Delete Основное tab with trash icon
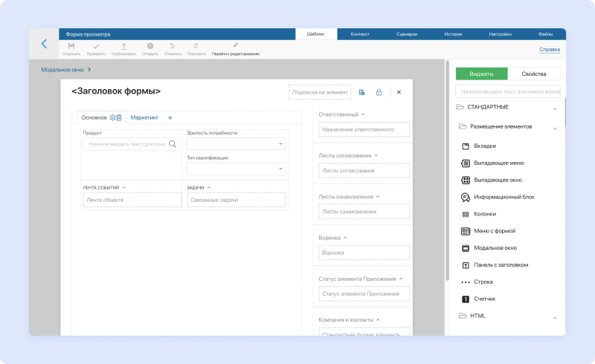This screenshot has width=595, height=364. click(x=120, y=117)
